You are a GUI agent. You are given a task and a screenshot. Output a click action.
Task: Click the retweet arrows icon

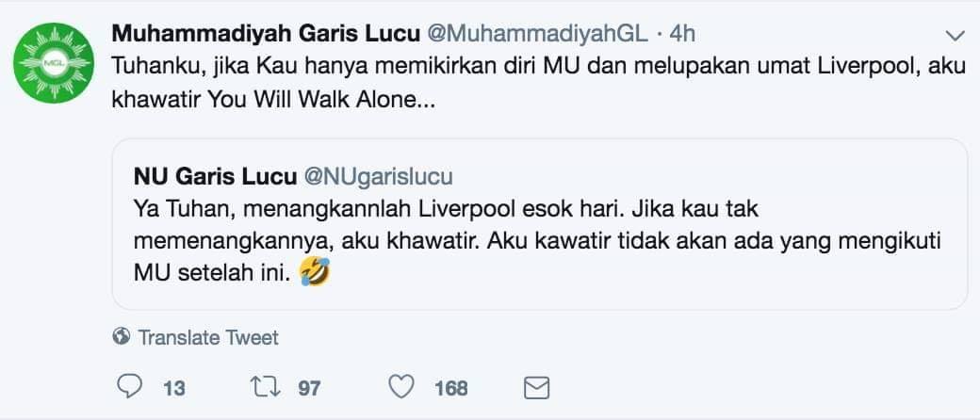(265, 387)
